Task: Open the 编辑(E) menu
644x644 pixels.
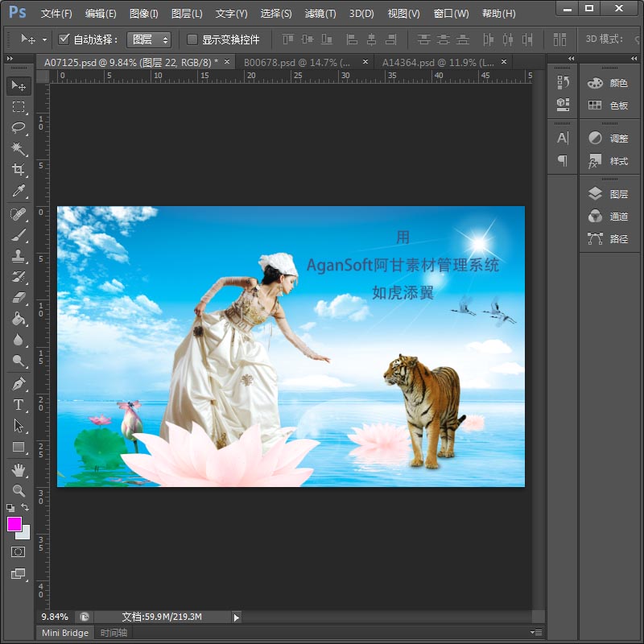Action: point(101,14)
